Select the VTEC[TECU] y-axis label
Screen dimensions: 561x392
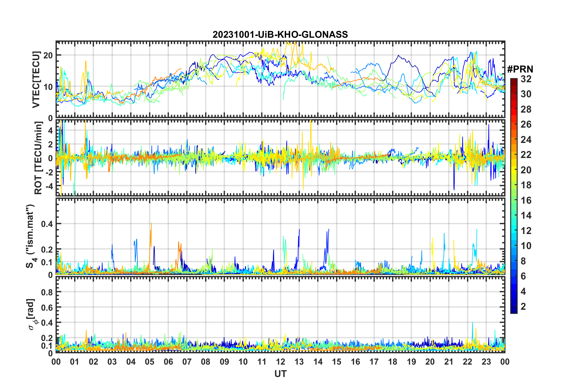[x=36, y=80]
